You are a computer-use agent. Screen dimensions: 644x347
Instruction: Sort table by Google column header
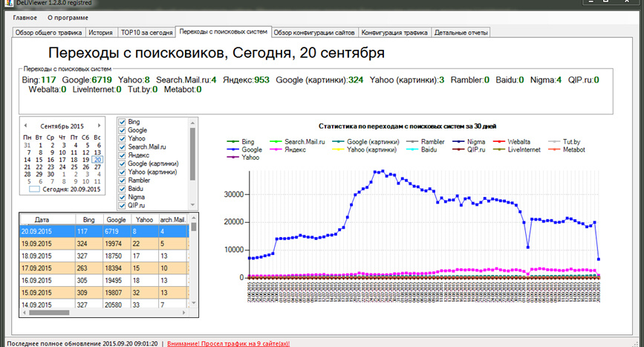pyautogui.click(x=116, y=220)
